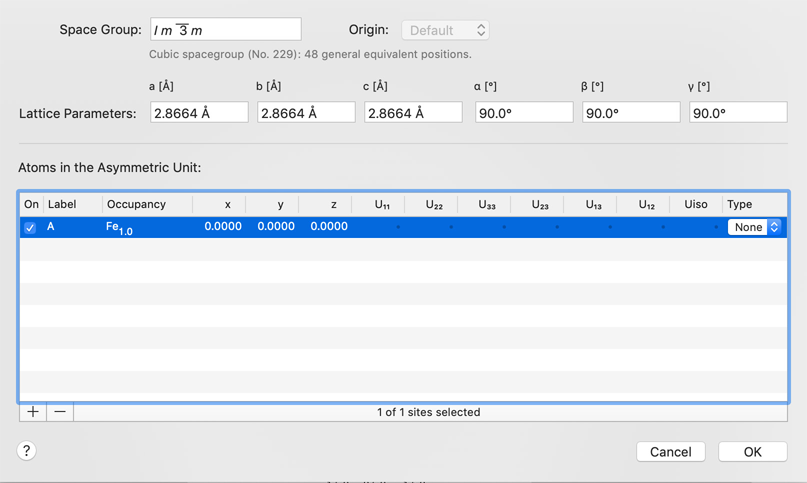Click the minus icon to remove site
807x483 pixels.
point(60,412)
